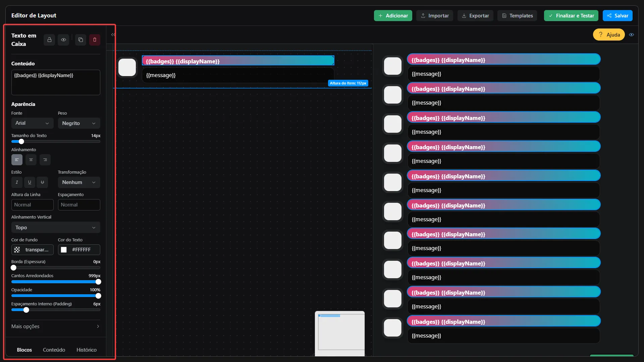Click the Exportar button
The height and width of the screenshot is (362, 644).
click(475, 16)
